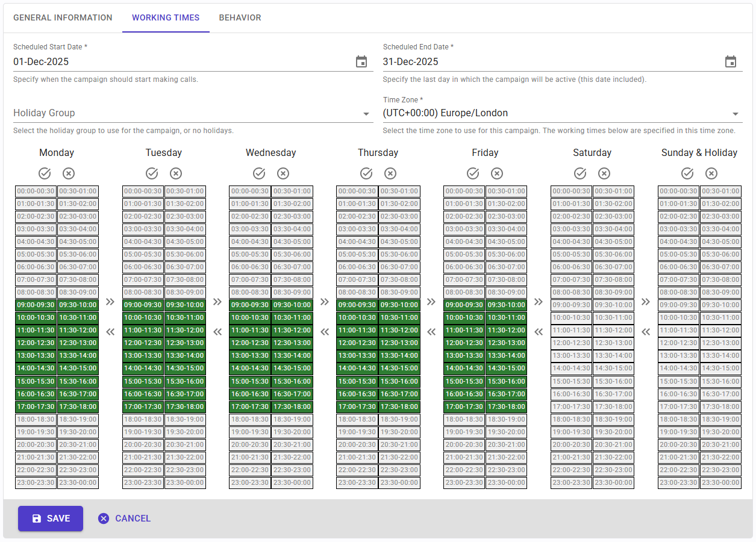Open the Scheduled Start Date calendar picker

pos(361,61)
